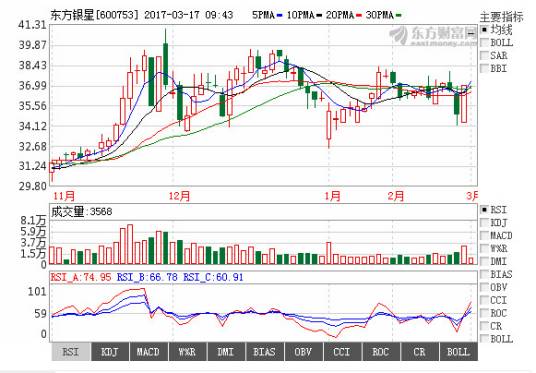Select the BBI main indicator option
536x373 pixels.
(484, 68)
